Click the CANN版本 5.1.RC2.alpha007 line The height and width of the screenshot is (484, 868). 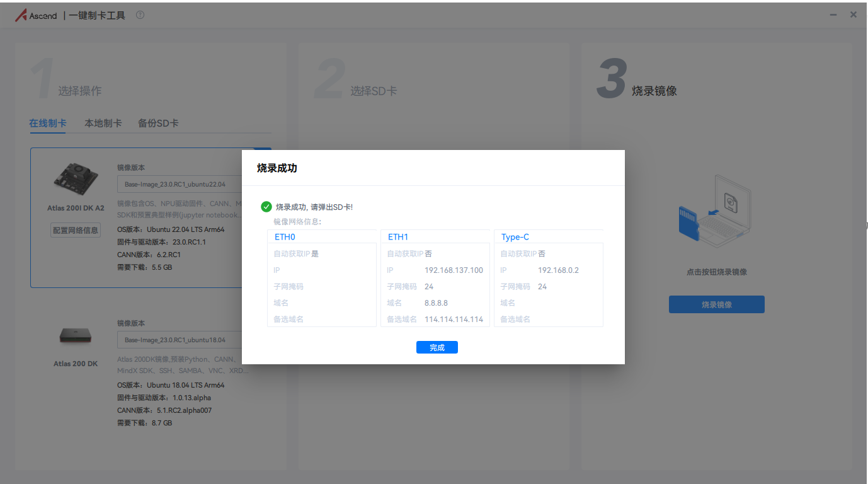[164, 410]
